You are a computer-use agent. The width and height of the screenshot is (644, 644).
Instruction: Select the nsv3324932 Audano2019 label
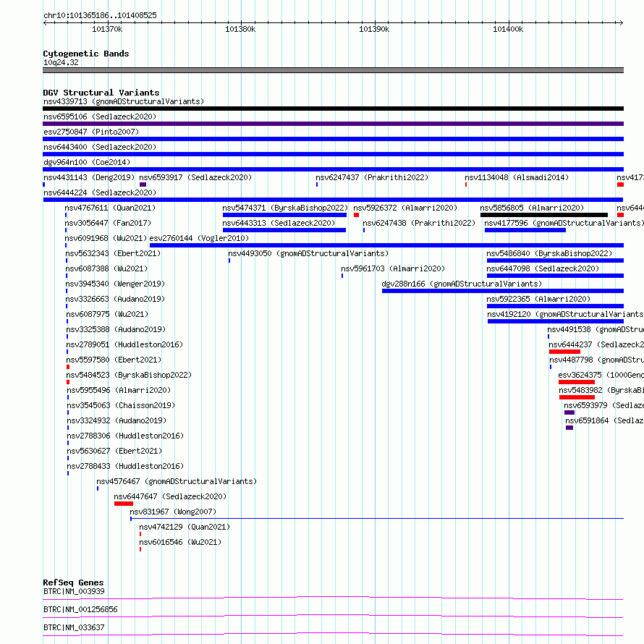[116, 420]
